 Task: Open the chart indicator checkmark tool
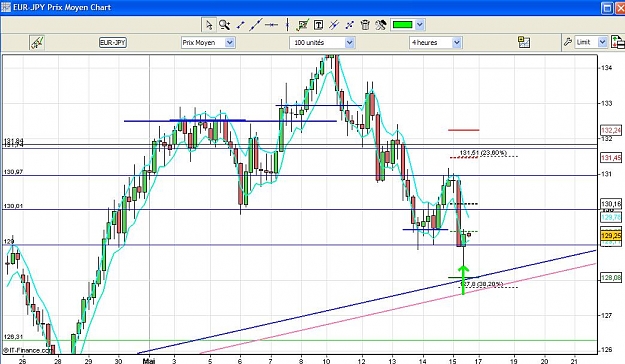303,25
